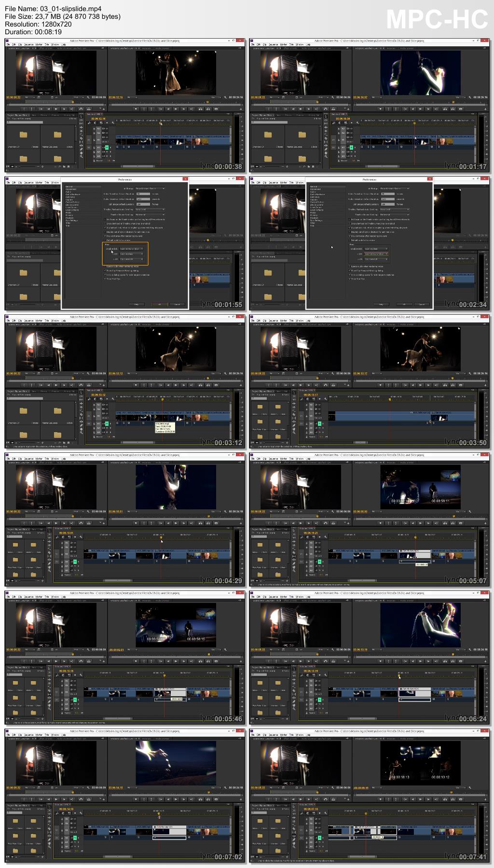Click the highlighted timeline clip in the 00:06:24 frame
This screenshot has width=494, height=868.
point(414,692)
